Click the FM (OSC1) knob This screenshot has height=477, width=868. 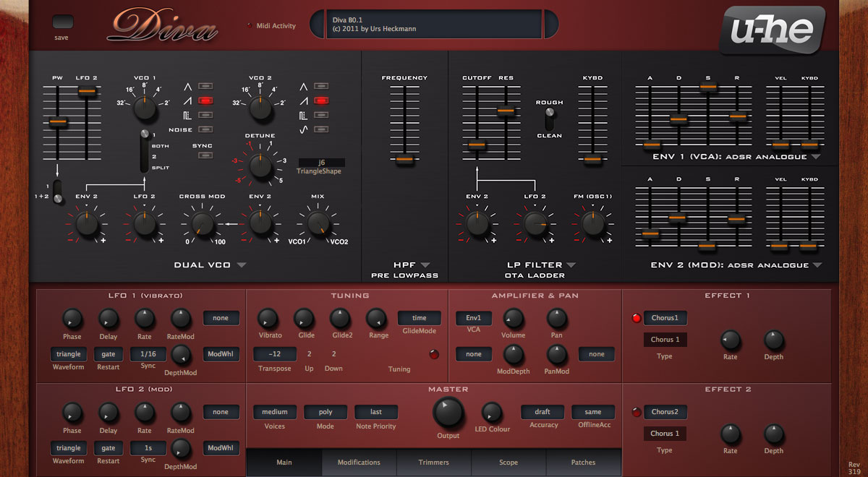(593, 225)
